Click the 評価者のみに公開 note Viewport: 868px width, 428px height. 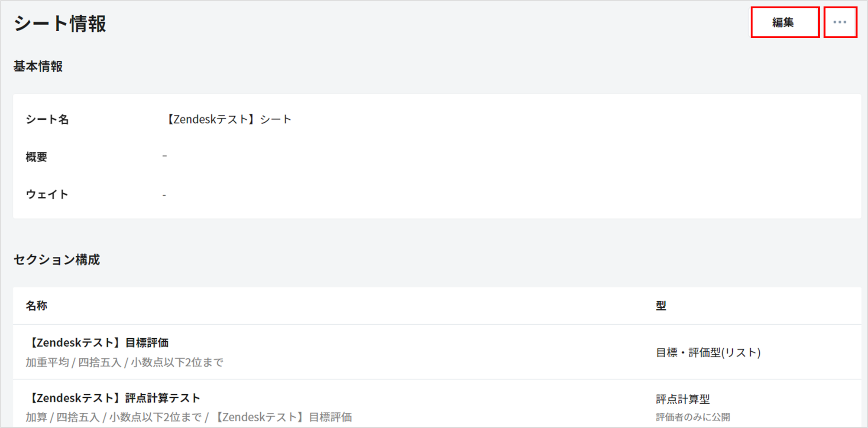(x=693, y=417)
